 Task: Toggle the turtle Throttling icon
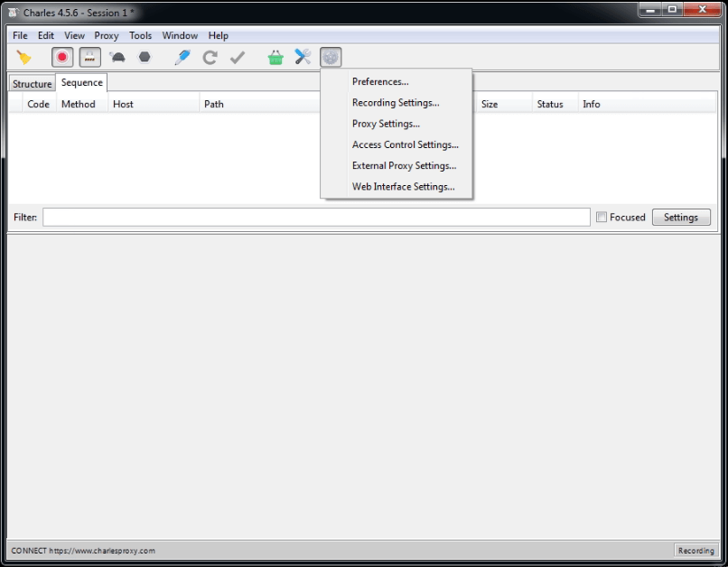(117, 58)
